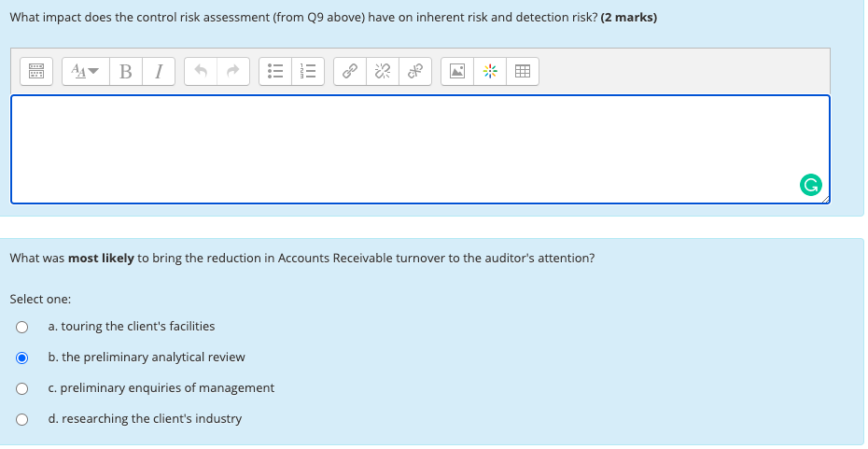Click inside the essay answer text area
Viewport: 868px width, 449px height.
[420, 149]
